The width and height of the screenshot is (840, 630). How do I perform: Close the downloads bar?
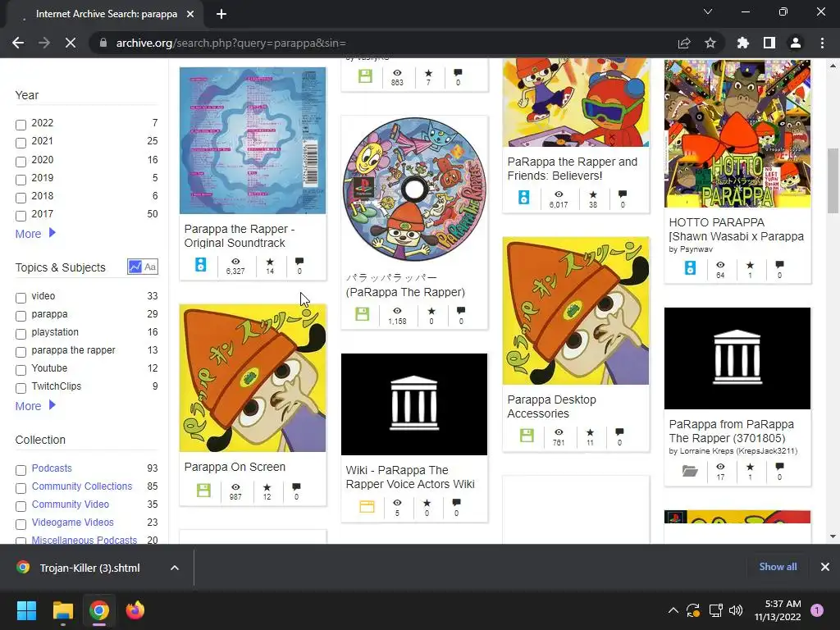click(825, 567)
